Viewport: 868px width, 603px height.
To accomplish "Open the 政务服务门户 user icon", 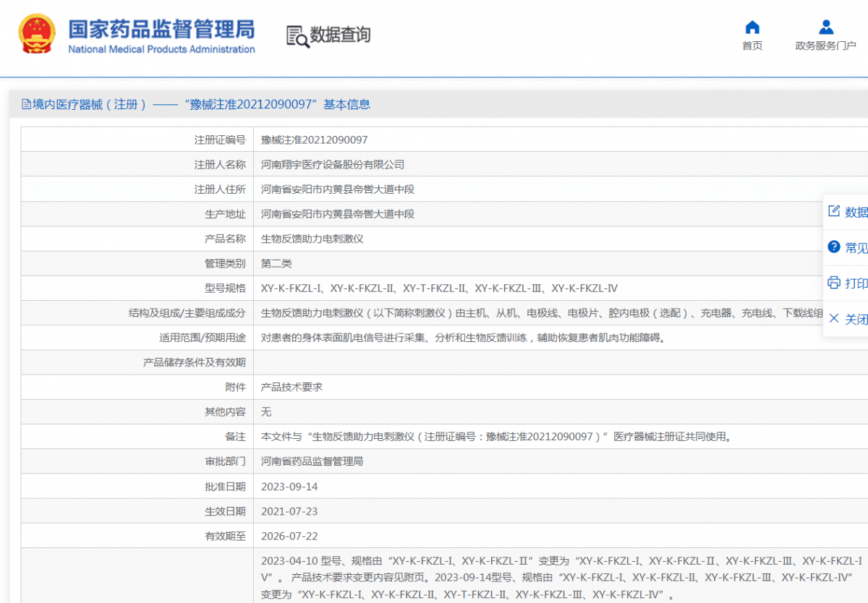I will [826, 27].
